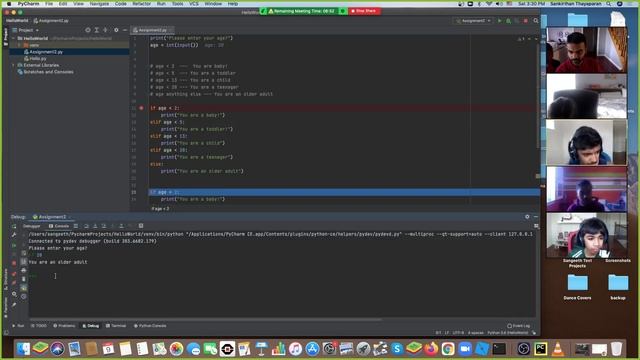Image resolution: width=640 pixels, height=360 pixels.
Task: Open the backup desktop folder
Action: (x=618, y=287)
